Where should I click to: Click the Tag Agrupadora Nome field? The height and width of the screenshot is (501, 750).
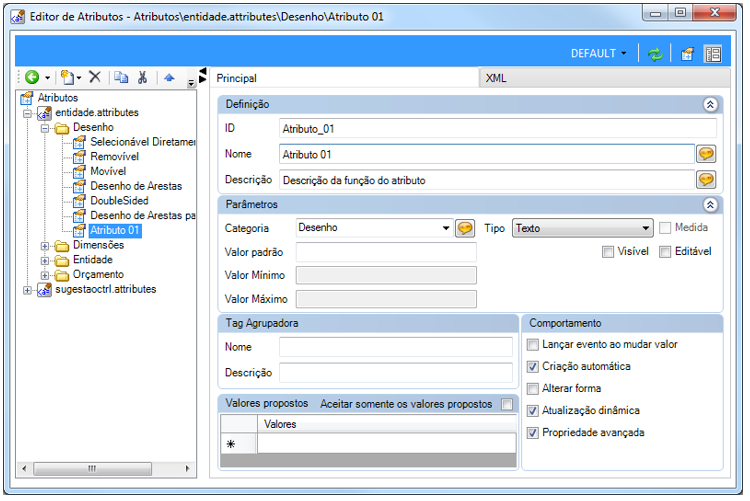coord(396,347)
